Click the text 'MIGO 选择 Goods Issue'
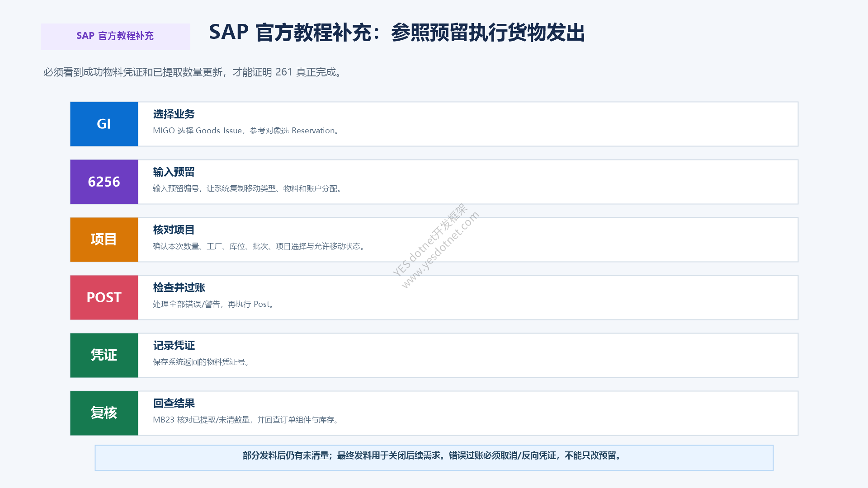This screenshot has height=488, width=868. [x=198, y=131]
